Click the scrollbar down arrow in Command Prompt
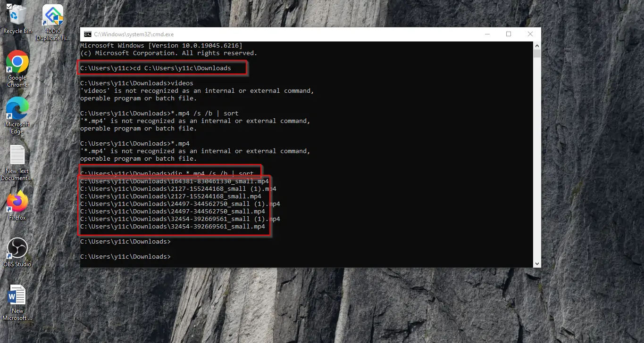Viewport: 644px width, 343px height. coord(537,264)
